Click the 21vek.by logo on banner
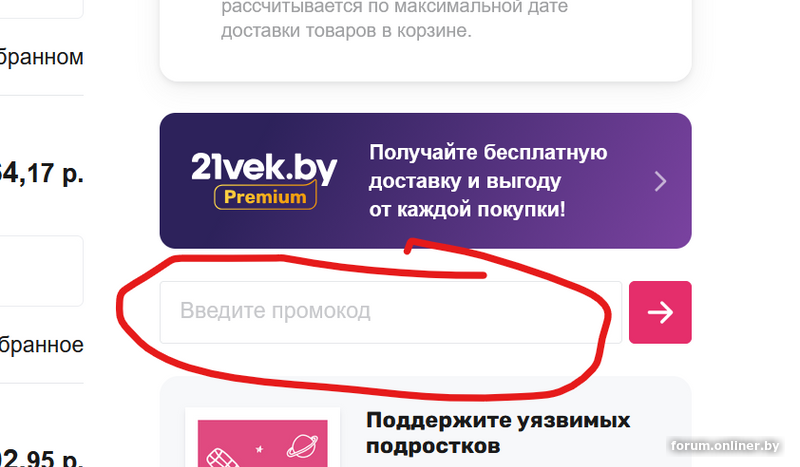800x467 pixels. pos(264,168)
